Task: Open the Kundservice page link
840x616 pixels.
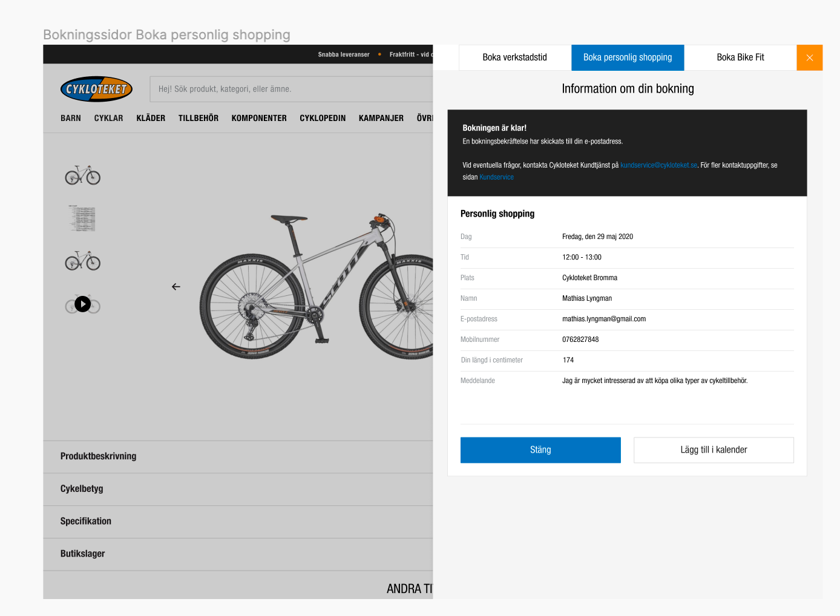Action: point(496,177)
